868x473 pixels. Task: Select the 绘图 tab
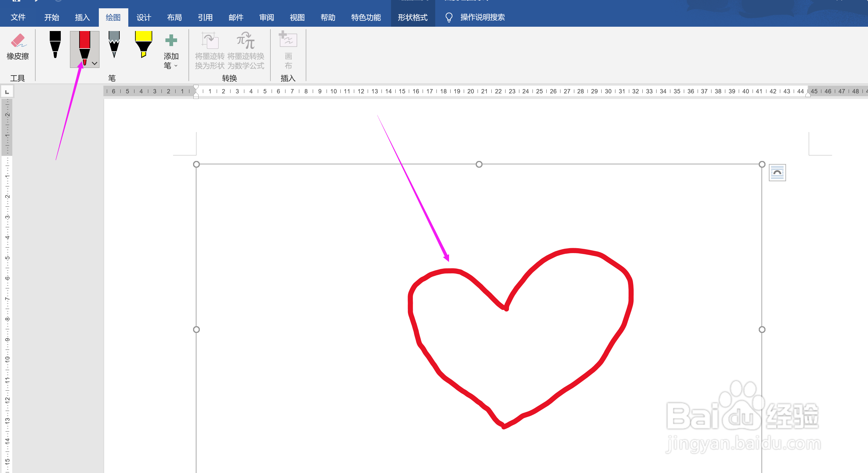click(113, 17)
